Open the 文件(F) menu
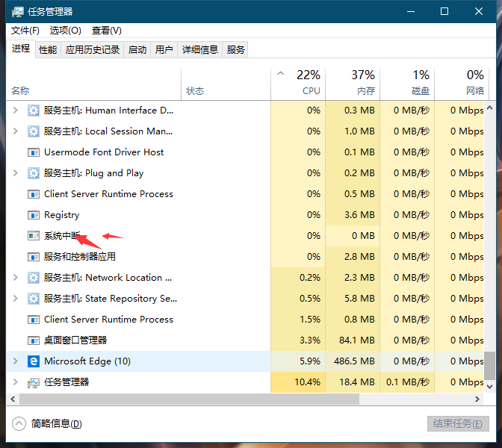 click(x=25, y=31)
